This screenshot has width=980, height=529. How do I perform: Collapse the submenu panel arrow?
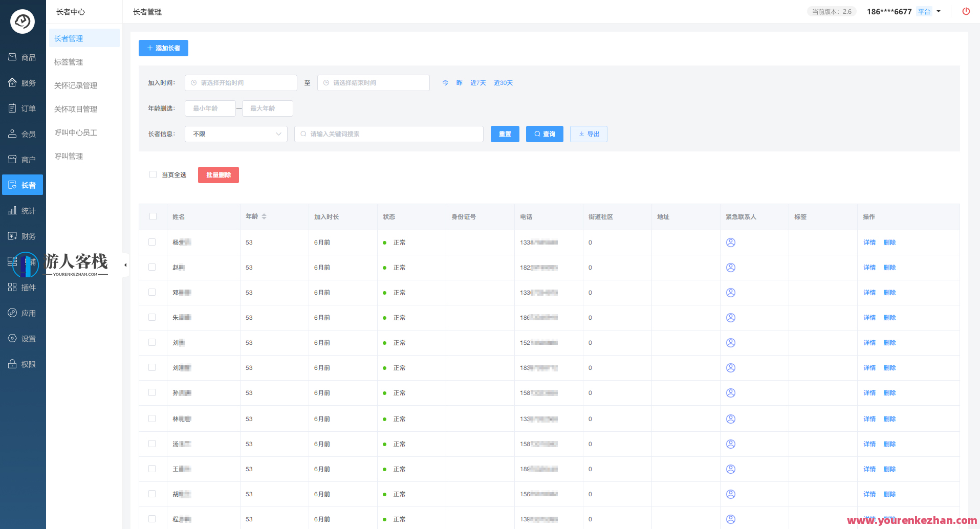pos(125,265)
